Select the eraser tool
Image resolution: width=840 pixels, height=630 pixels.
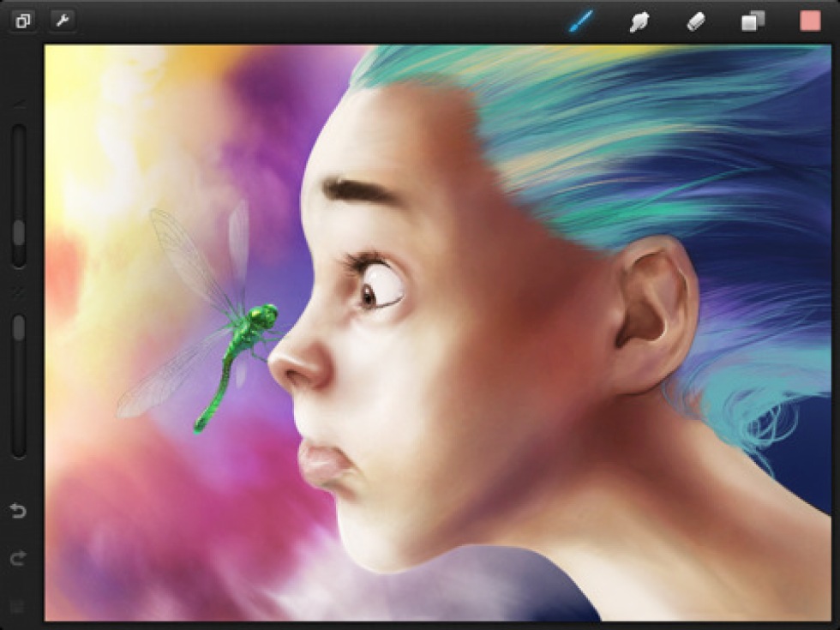pyautogui.click(x=696, y=22)
